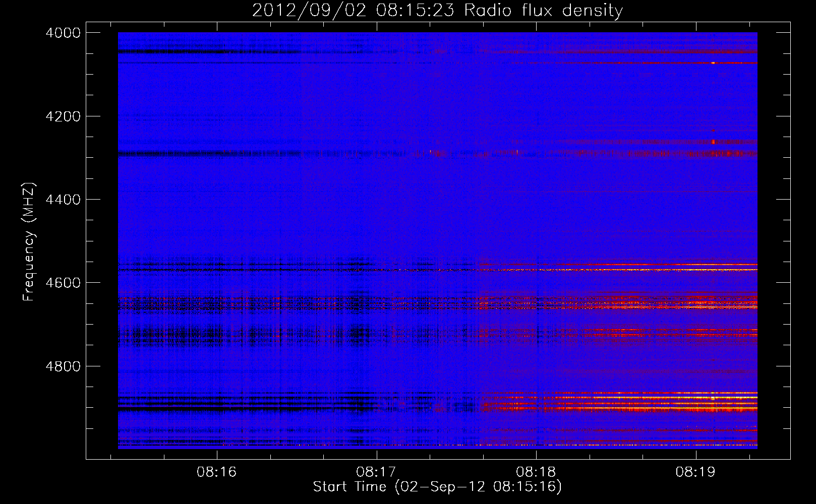Select the 4400 frequency axis label
Viewport: 816px width, 504px height.
tap(63, 200)
